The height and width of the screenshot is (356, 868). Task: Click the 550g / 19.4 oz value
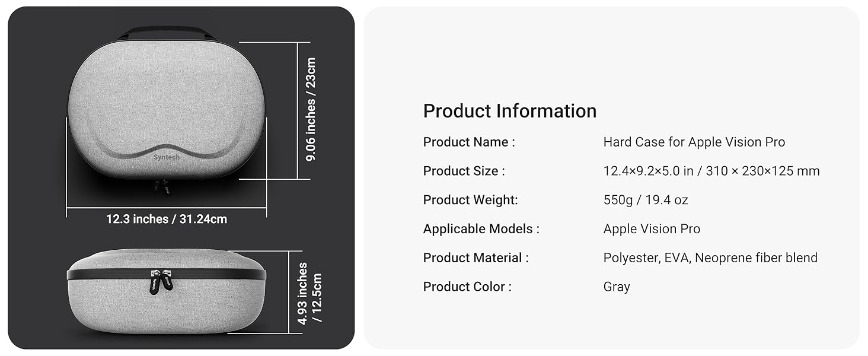click(645, 200)
